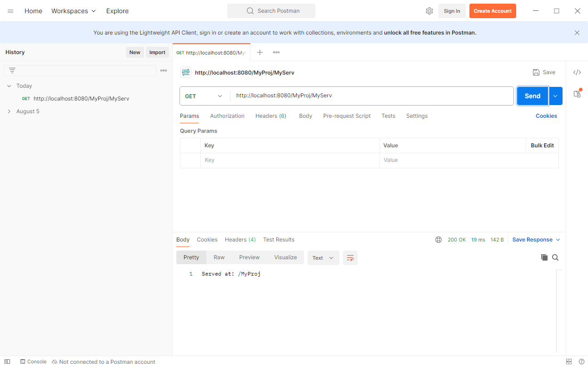Open the Explore page
The image size is (588, 367).
[x=117, y=11]
